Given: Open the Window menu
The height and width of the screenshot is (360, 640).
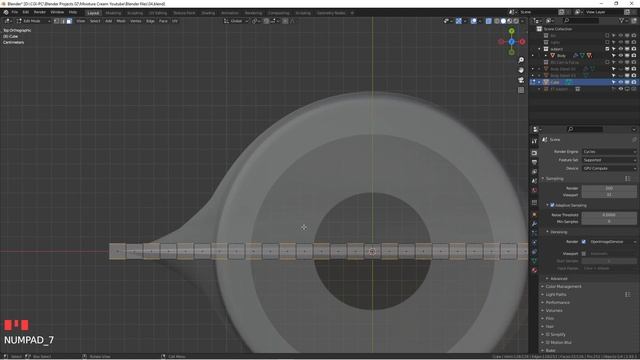Looking at the screenshot, I should [x=57, y=12].
